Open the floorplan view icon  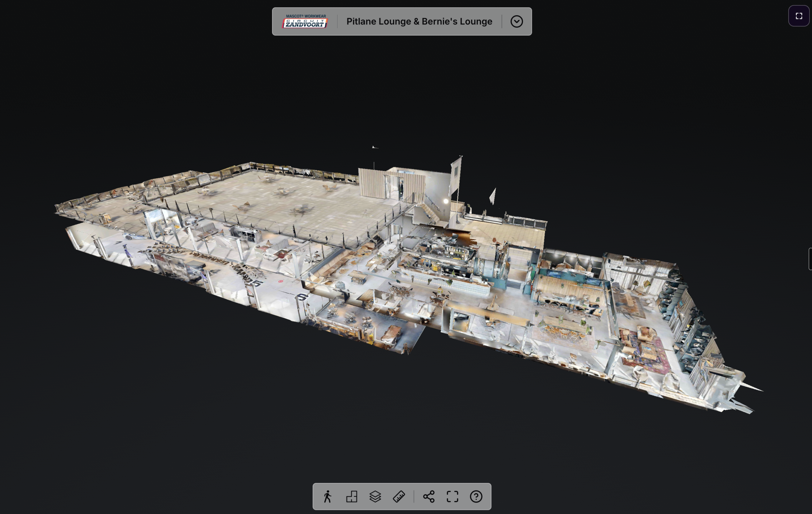pyautogui.click(x=352, y=497)
